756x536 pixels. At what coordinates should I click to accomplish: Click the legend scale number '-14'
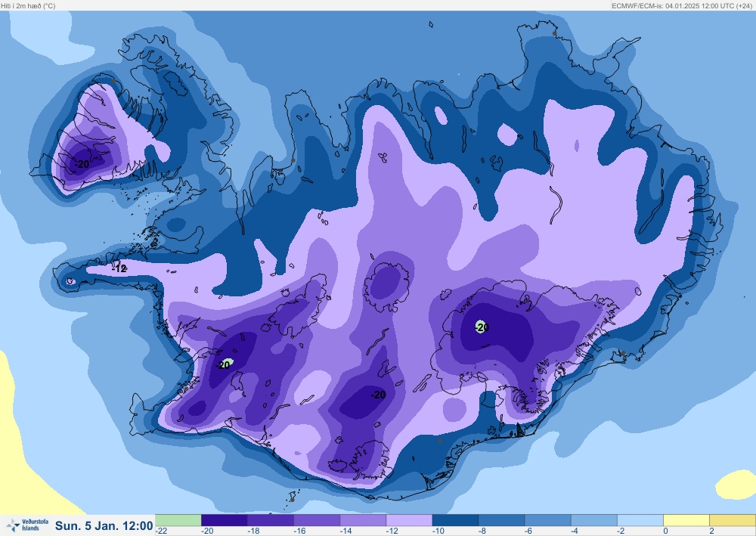(345, 531)
